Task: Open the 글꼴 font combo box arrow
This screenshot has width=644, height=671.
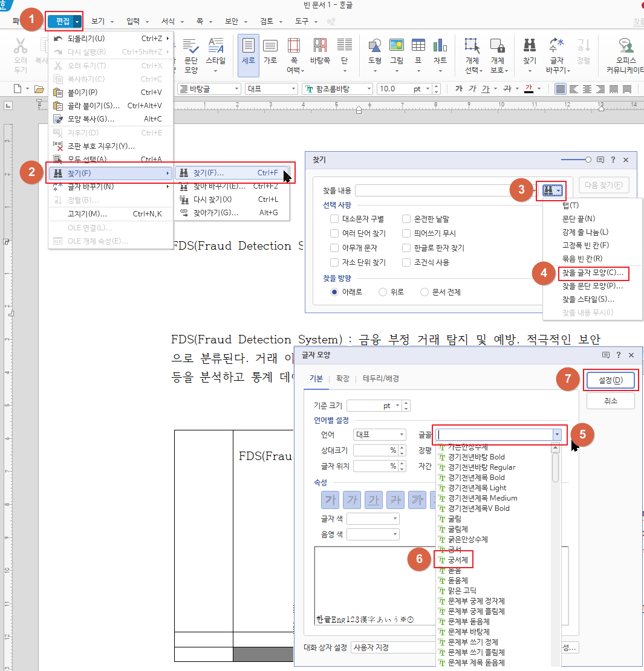Action: [557, 435]
